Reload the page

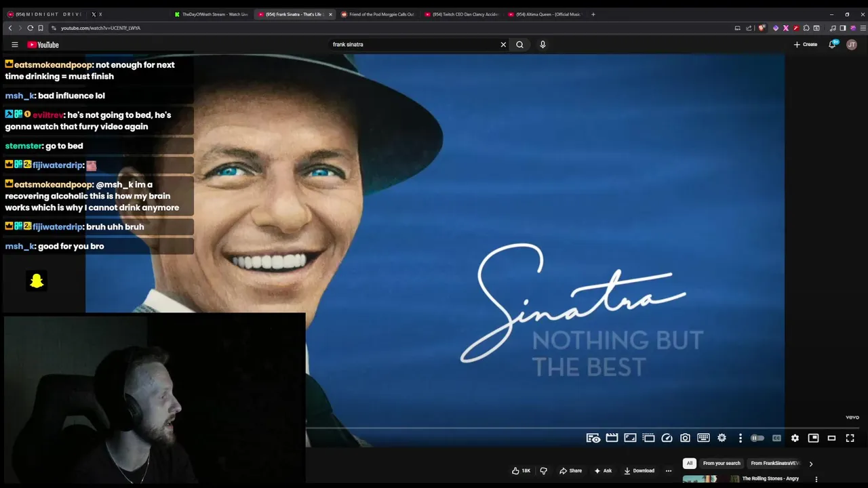30,28
